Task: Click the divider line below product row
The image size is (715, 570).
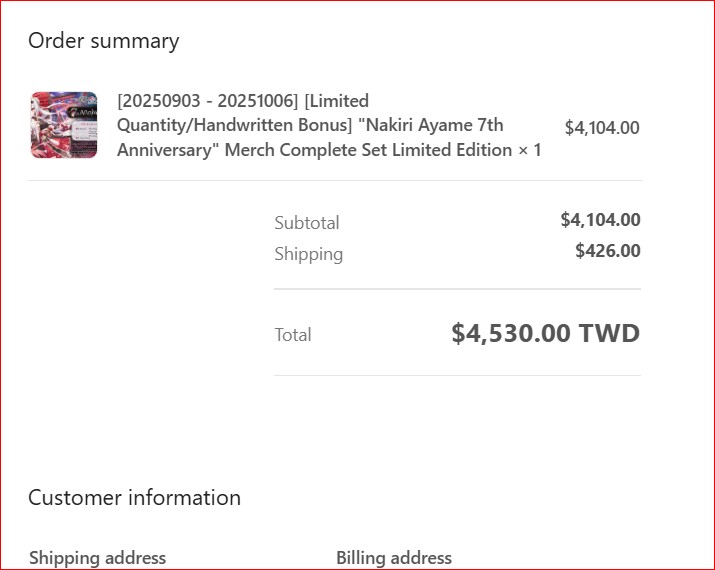Action: [335, 181]
